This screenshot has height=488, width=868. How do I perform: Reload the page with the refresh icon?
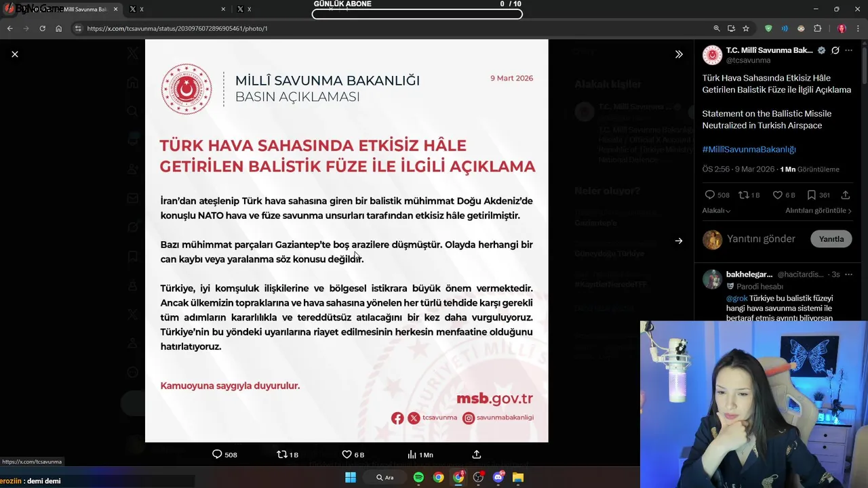[42, 28]
